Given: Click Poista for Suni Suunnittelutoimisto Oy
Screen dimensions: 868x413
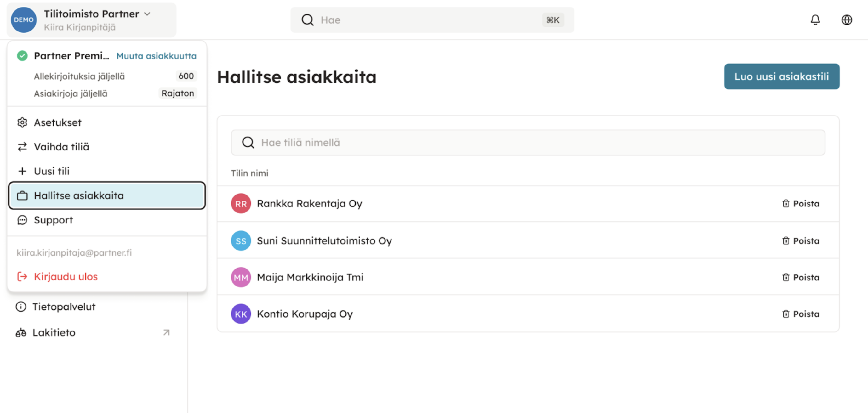Looking at the screenshot, I should pyautogui.click(x=800, y=241).
